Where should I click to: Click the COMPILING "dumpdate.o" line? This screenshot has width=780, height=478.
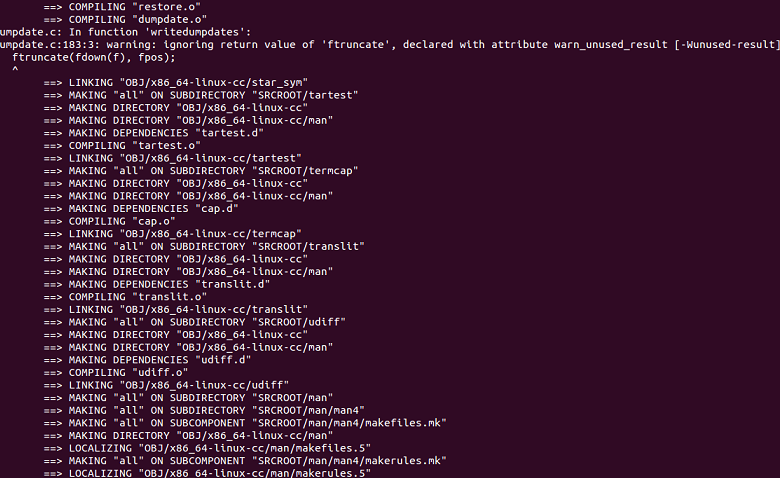(125, 19)
